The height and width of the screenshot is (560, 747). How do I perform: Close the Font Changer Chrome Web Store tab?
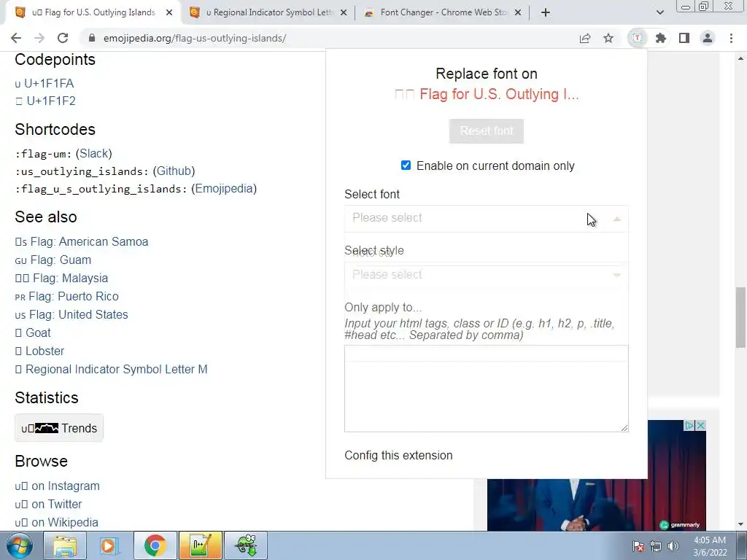point(518,12)
